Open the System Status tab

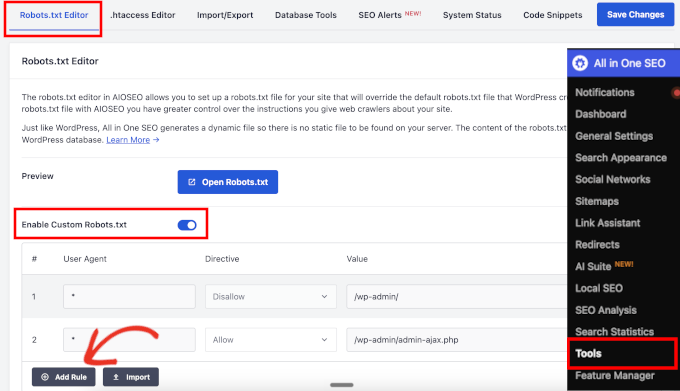(x=472, y=15)
